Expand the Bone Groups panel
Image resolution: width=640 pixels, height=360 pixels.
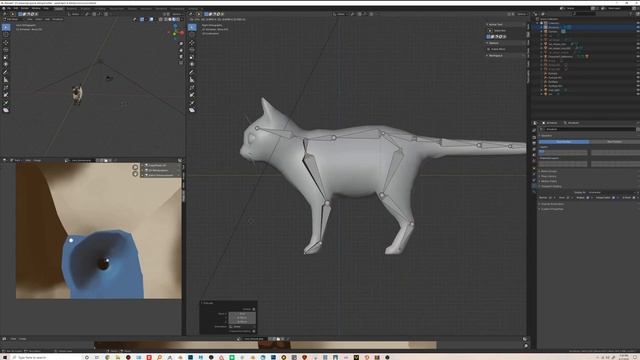point(549,171)
